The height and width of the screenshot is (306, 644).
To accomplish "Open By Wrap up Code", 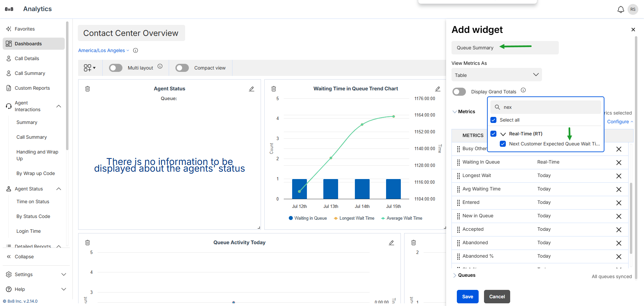I will coord(36,173).
